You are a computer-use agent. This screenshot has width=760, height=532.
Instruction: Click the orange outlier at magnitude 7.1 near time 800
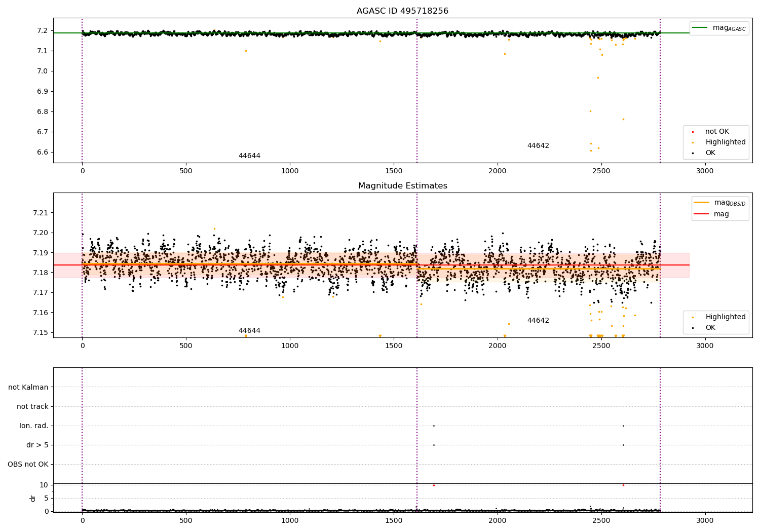tap(246, 51)
